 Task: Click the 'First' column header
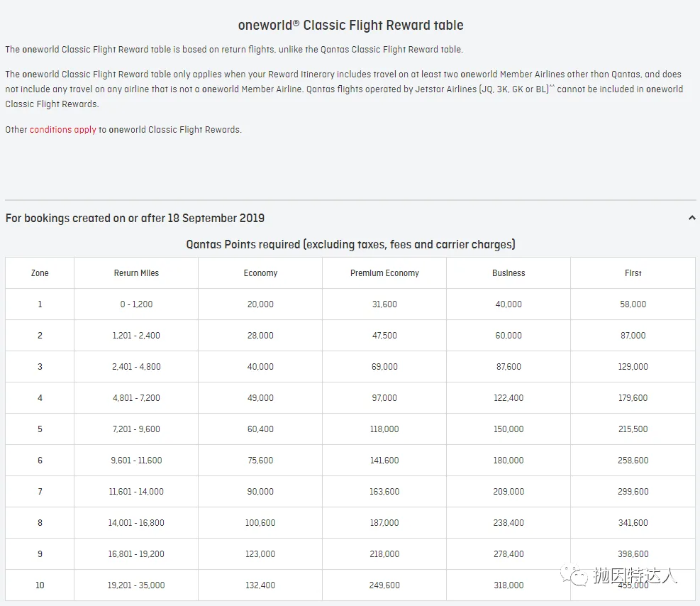click(633, 273)
